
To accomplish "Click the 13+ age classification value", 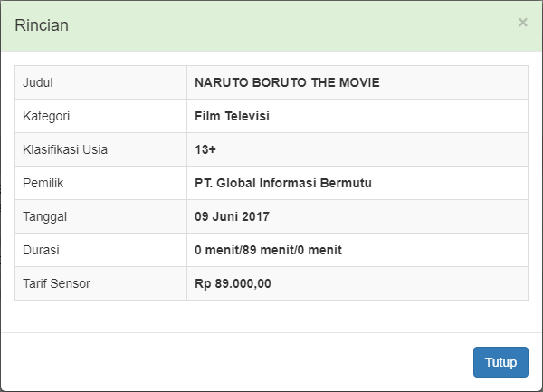I will [205, 149].
